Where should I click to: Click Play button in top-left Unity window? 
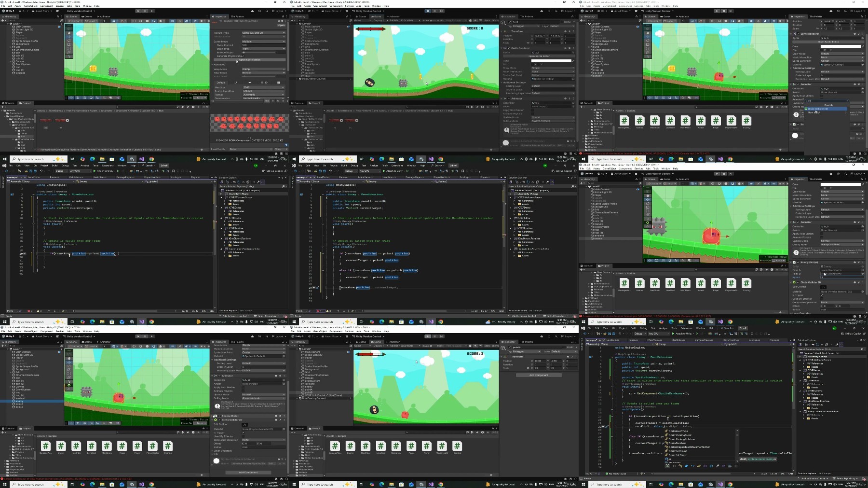[x=138, y=11]
